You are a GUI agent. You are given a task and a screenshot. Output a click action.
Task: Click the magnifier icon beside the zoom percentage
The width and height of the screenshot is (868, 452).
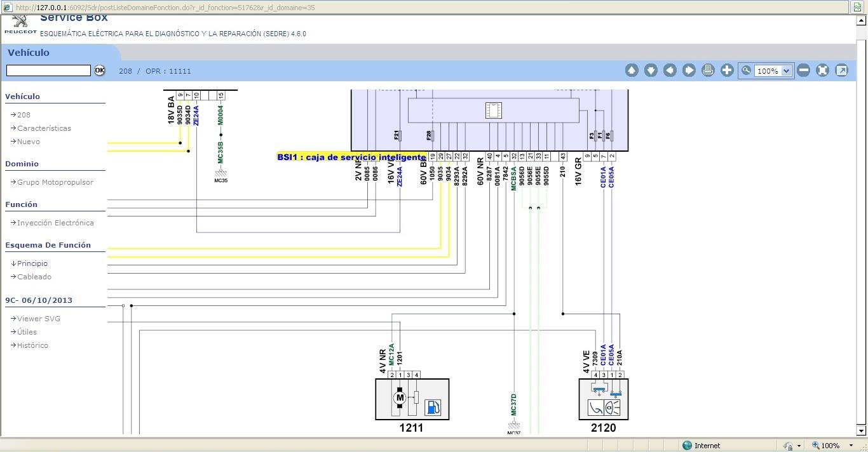click(746, 70)
